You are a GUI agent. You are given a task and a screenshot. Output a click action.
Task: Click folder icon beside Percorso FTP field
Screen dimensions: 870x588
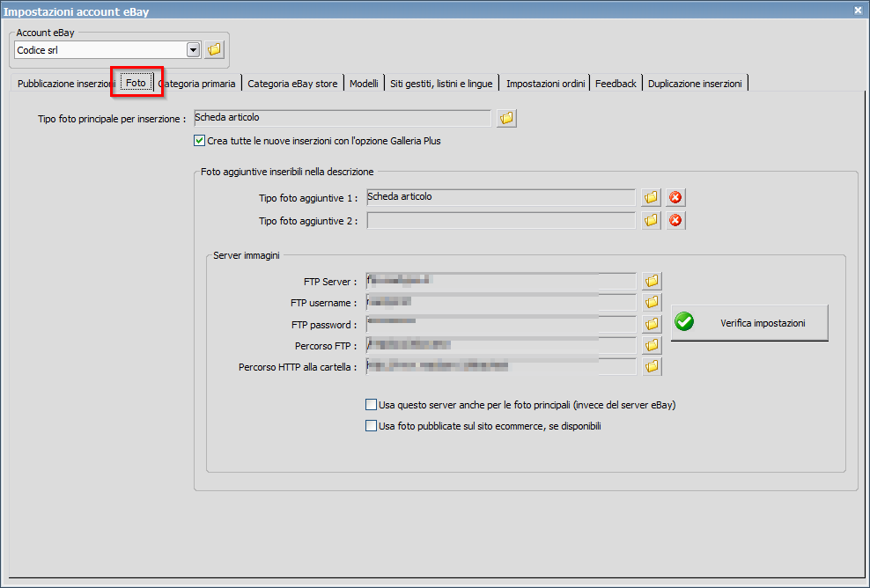[652, 345]
